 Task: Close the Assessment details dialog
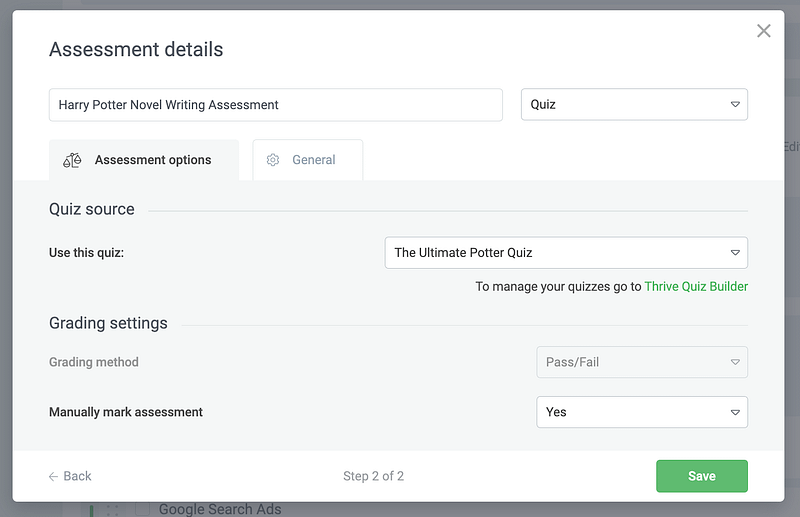click(764, 31)
